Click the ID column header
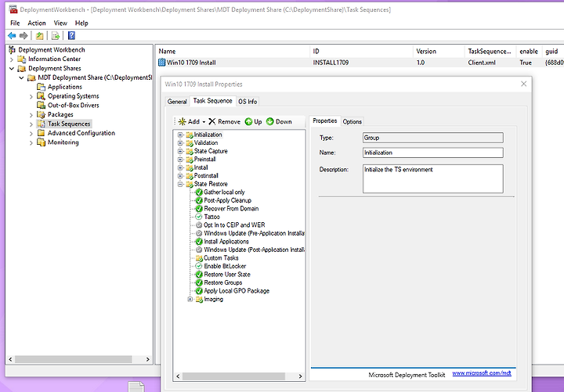Viewport: 564px width, 392px height. click(361, 52)
